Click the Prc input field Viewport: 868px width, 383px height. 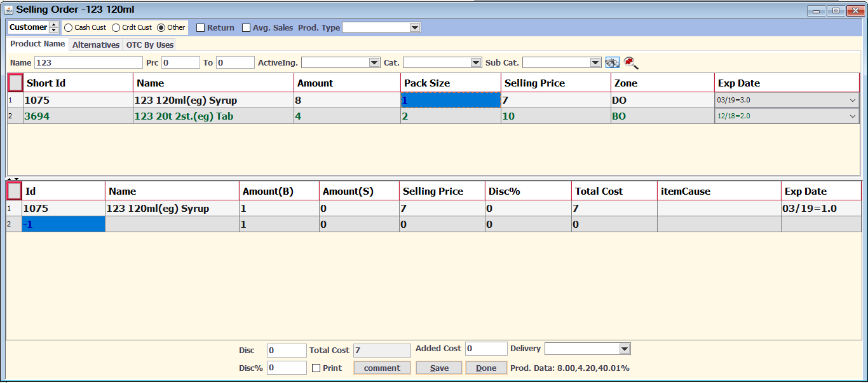pos(180,62)
